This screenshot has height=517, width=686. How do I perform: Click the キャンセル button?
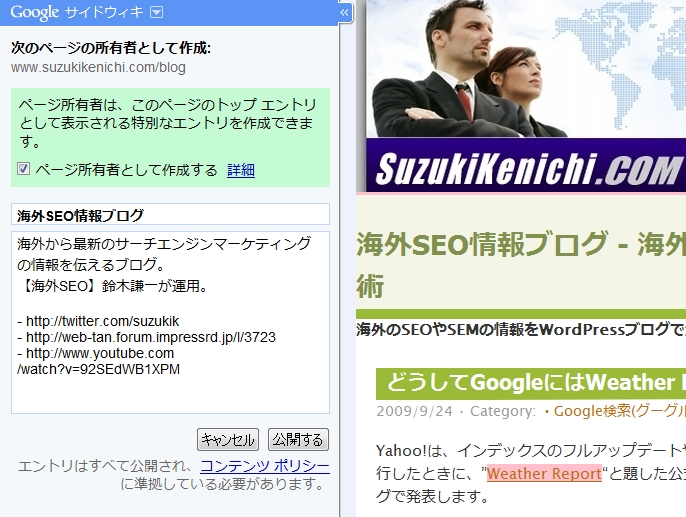pos(228,440)
